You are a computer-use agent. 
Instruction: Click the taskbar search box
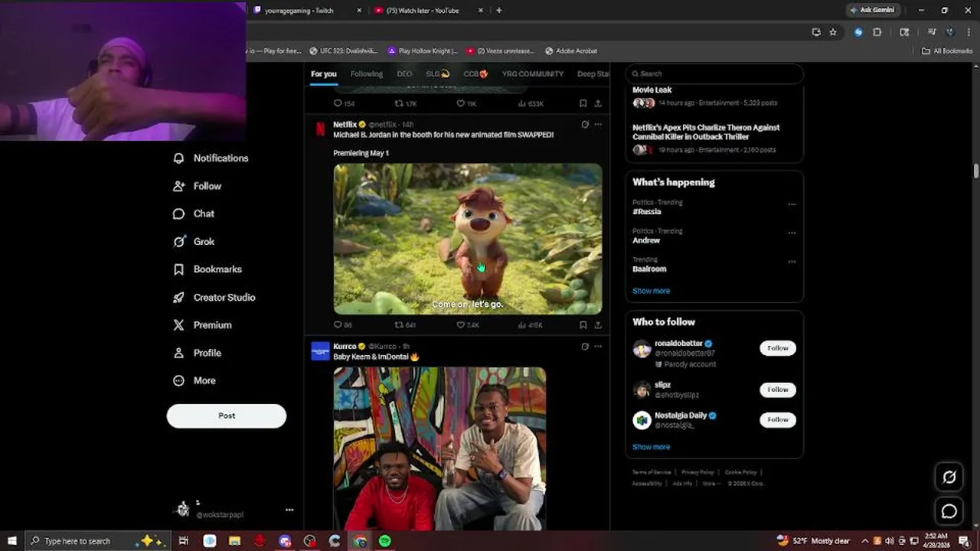pyautogui.click(x=96, y=541)
